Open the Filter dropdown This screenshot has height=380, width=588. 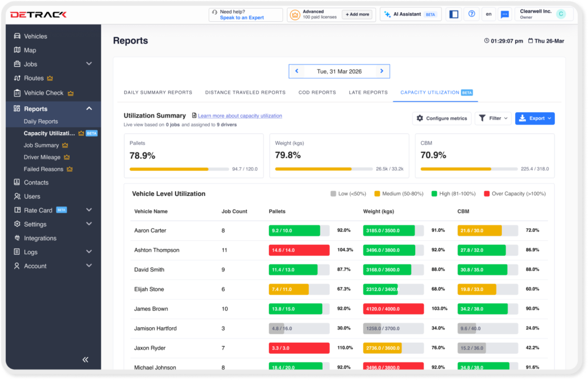click(x=493, y=118)
